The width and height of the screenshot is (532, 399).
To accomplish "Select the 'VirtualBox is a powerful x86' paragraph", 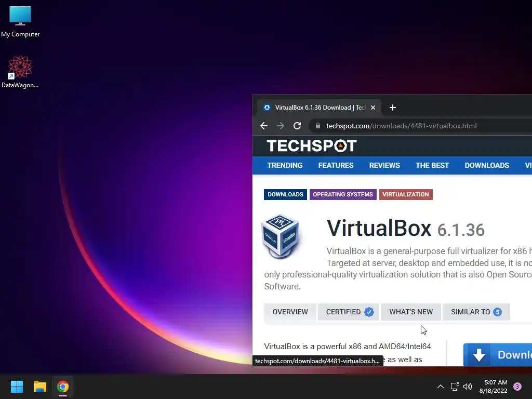I will point(348,353).
